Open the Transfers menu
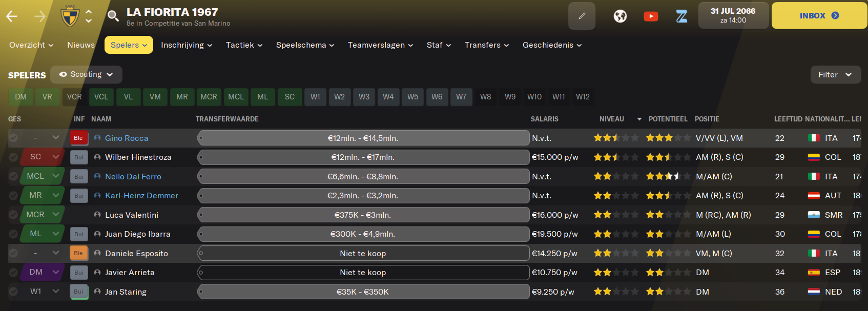 coord(487,45)
